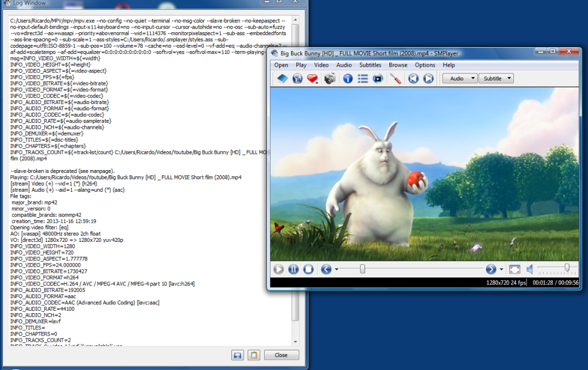Open file using the blue book icon
The image size is (588, 370).
pyautogui.click(x=283, y=79)
